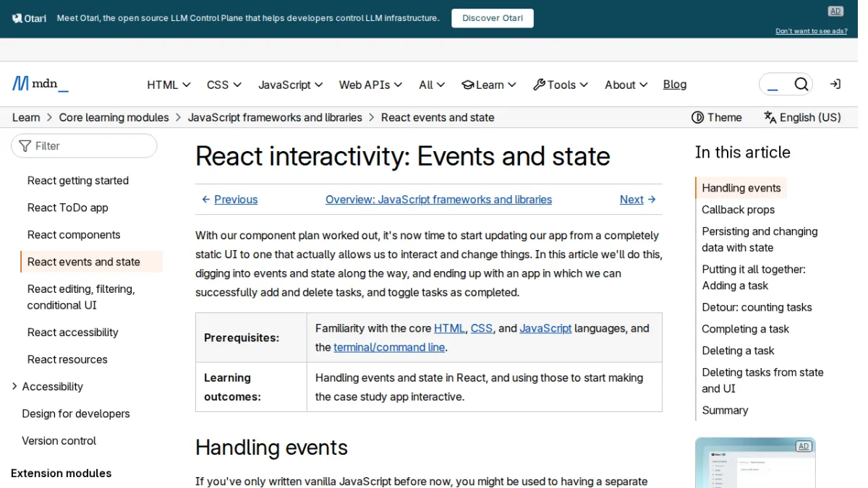Open the English (US) language selector

[x=802, y=117]
